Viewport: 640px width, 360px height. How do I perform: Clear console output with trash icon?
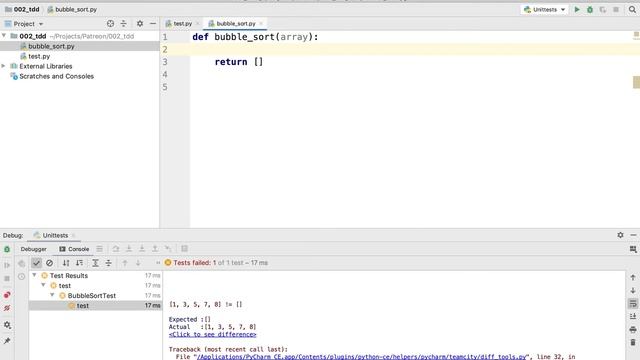click(633, 342)
